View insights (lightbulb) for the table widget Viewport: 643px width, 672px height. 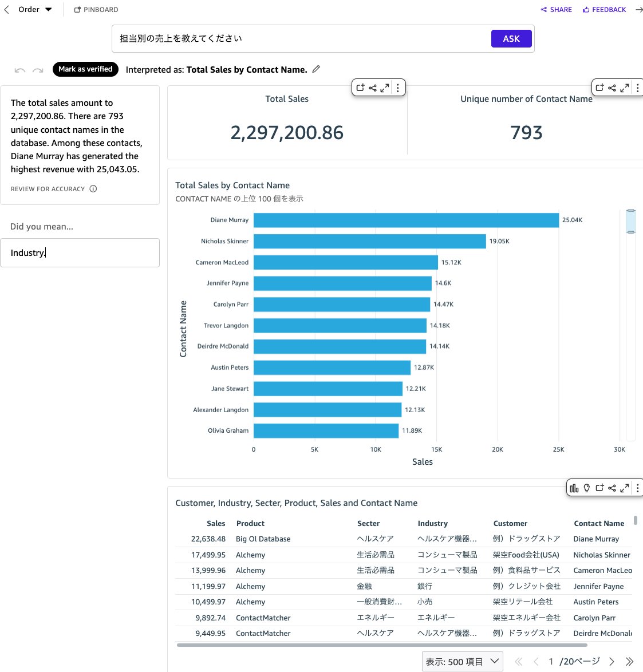[x=587, y=487]
